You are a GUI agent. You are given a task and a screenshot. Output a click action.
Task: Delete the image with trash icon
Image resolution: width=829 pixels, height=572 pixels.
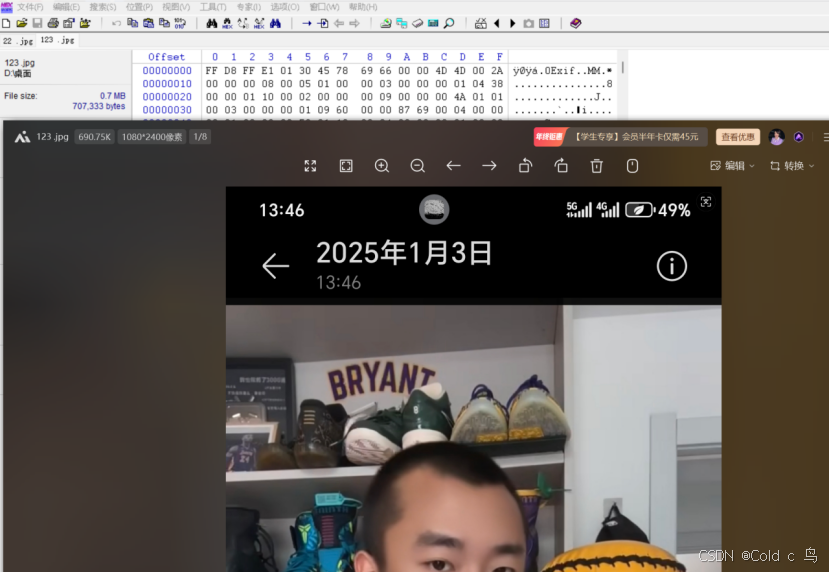tap(596, 166)
